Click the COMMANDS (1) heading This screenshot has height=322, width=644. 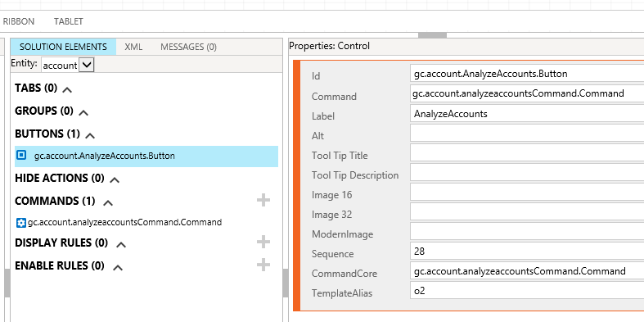click(55, 201)
